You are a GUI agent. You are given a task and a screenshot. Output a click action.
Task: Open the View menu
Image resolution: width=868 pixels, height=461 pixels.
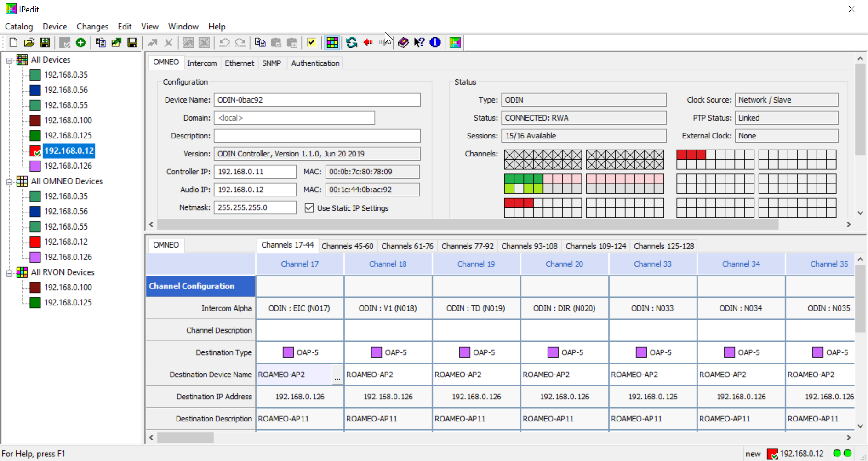[150, 27]
